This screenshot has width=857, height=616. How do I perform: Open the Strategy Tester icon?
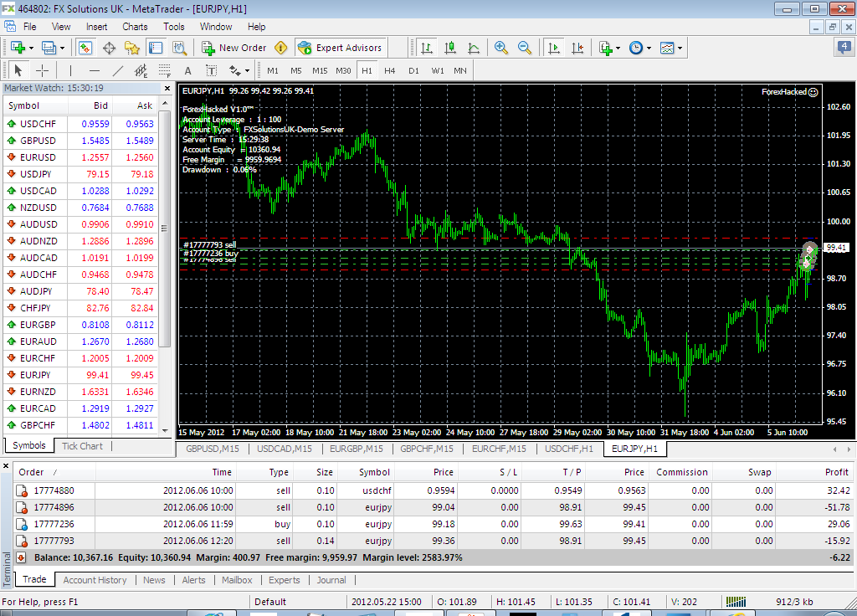tap(180, 48)
